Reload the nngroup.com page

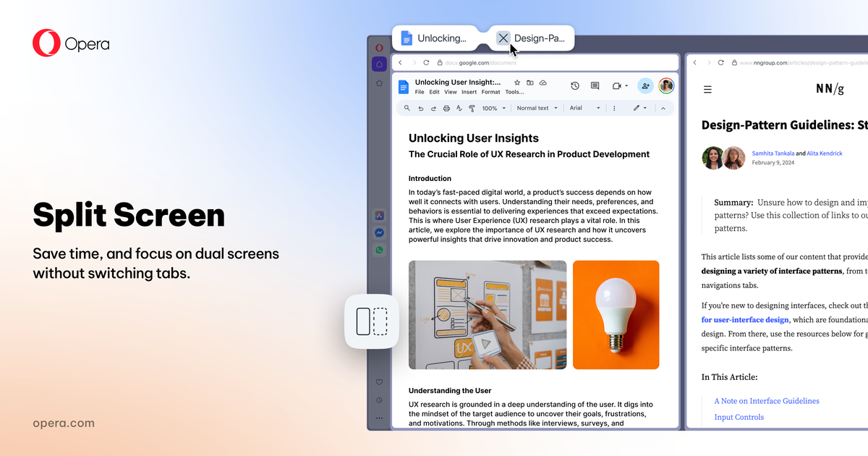point(720,62)
